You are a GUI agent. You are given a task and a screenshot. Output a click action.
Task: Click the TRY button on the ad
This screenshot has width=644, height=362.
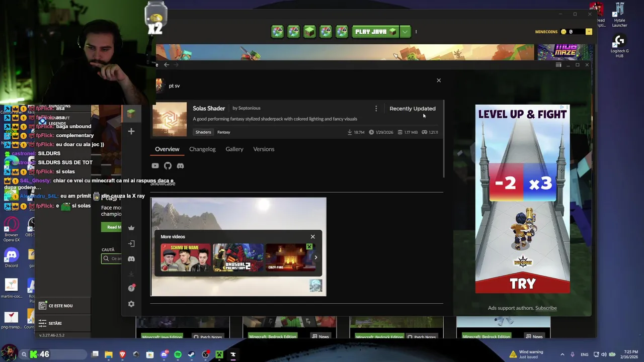point(523,284)
